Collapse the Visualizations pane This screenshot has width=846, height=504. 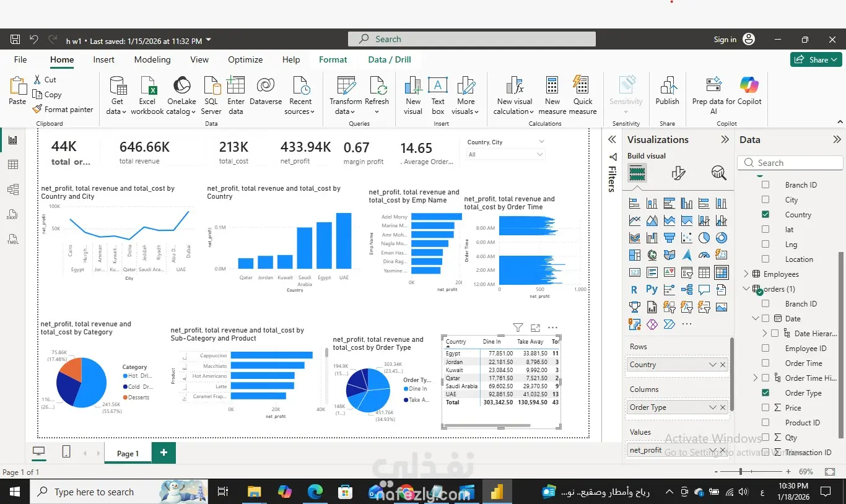[725, 140]
